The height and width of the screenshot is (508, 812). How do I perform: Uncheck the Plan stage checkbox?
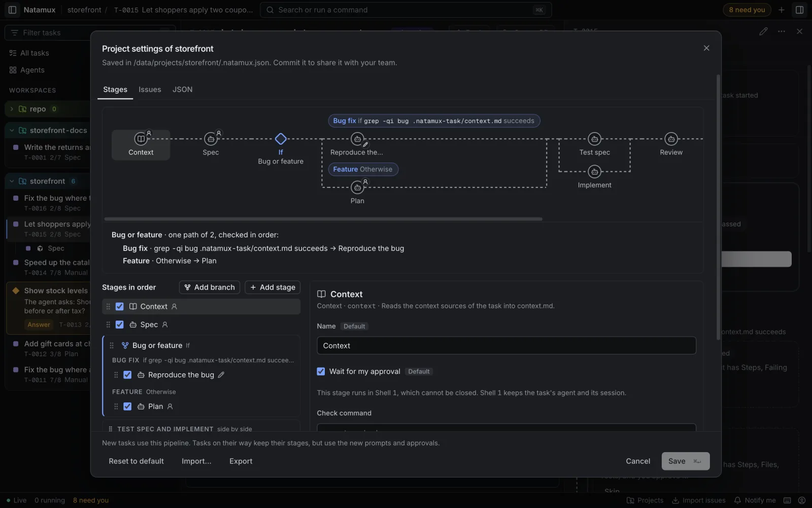[127, 406]
